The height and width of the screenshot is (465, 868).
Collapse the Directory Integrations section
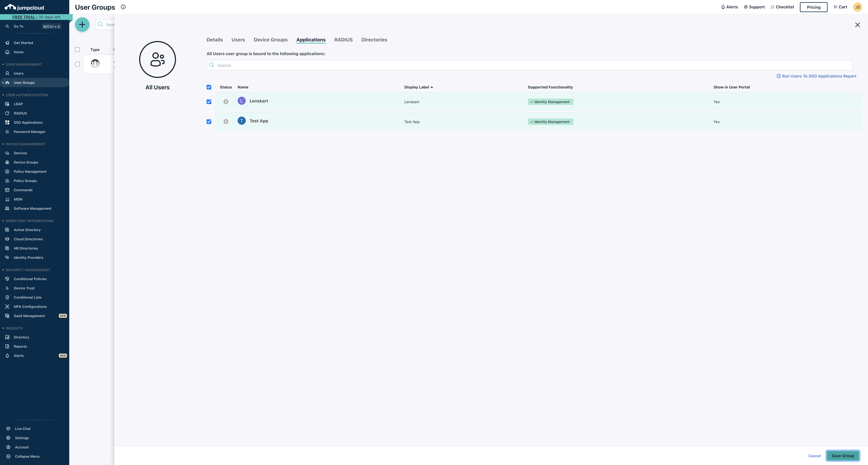coord(28,221)
